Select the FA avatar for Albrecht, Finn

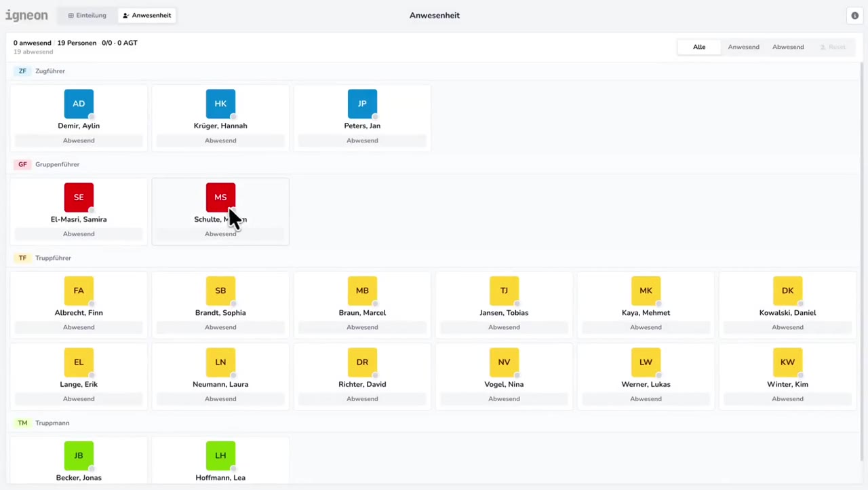click(79, 290)
